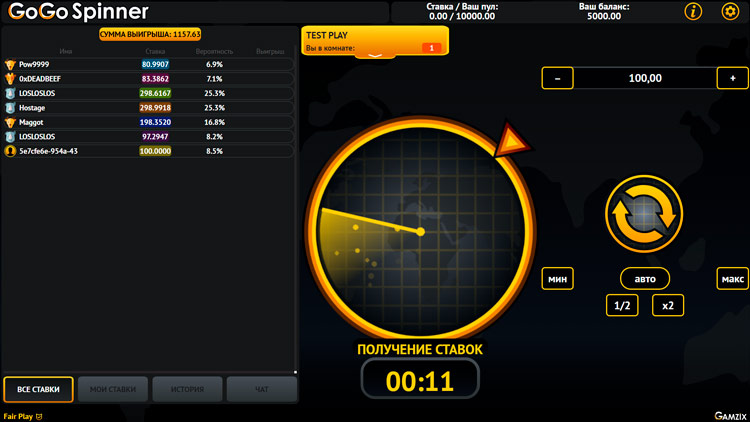Expand the TEST PLAY room chevron
Viewport: 750px width, 422px height.
point(375,55)
